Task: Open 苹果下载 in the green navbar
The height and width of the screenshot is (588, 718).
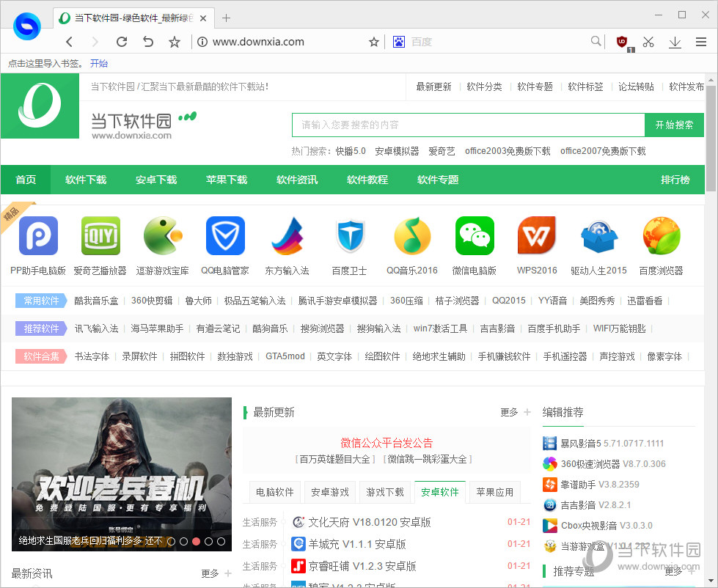Action: pos(227,180)
